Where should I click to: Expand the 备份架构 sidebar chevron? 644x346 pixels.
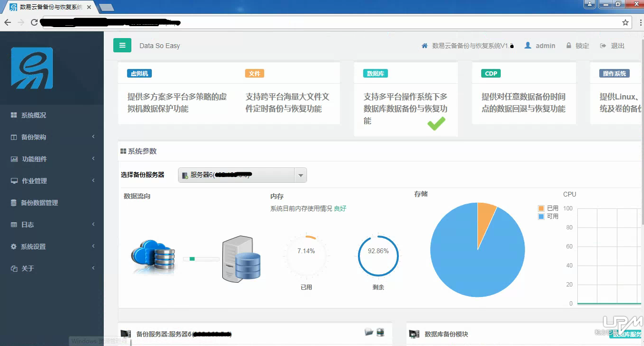(93, 137)
